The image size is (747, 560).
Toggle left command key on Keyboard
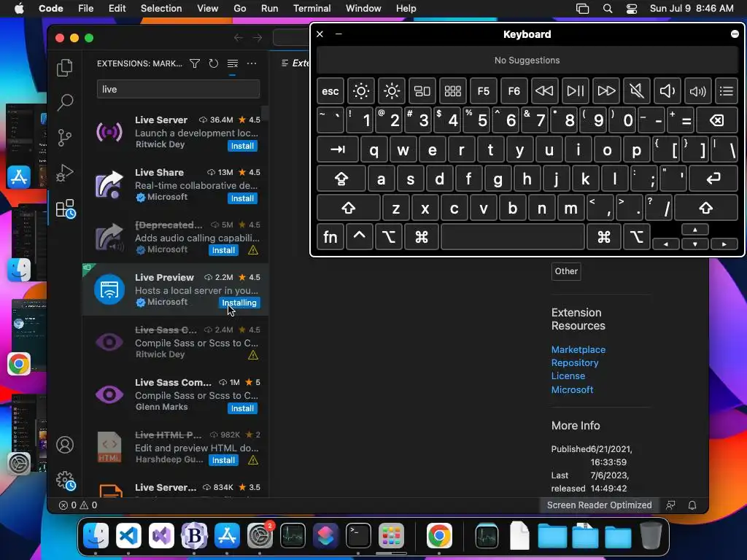pyautogui.click(x=421, y=237)
